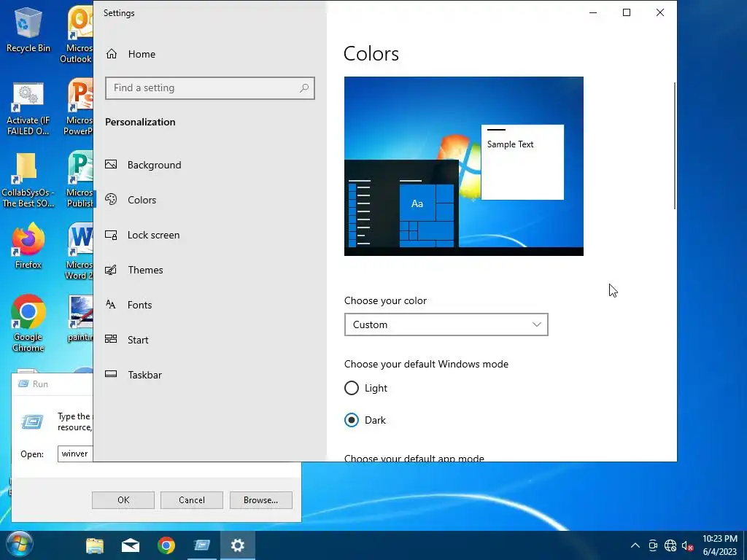Click the Meet Now tray icon
The width and height of the screenshot is (747, 560).
pos(653,545)
